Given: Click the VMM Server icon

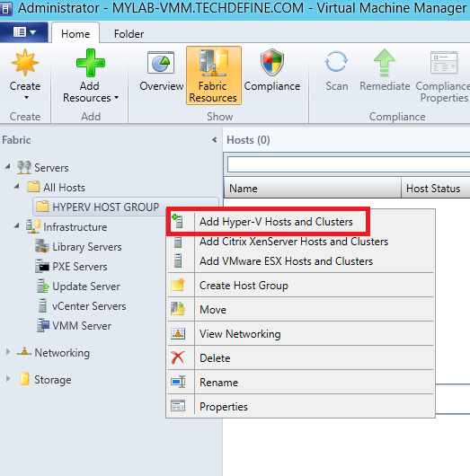Looking at the screenshot, I should 43,325.
